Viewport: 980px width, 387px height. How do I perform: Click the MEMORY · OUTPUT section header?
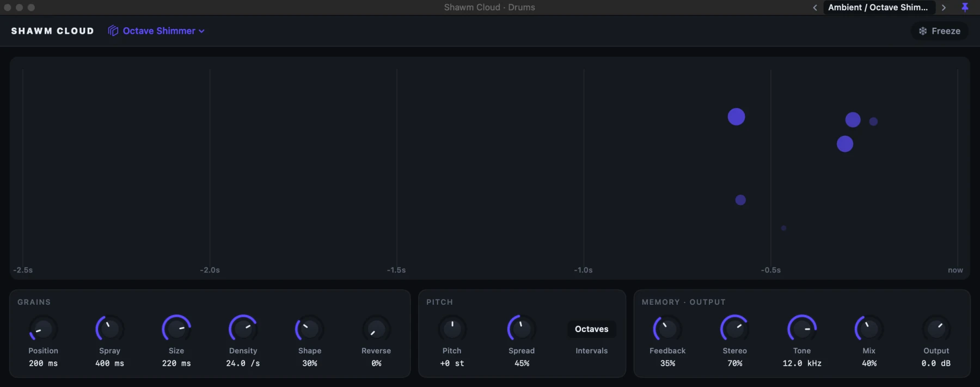683,302
